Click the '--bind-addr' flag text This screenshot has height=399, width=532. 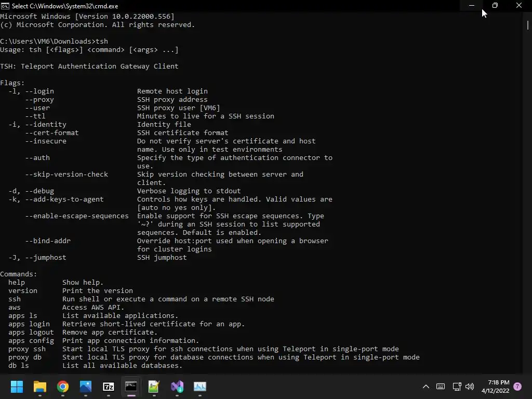[x=48, y=241]
